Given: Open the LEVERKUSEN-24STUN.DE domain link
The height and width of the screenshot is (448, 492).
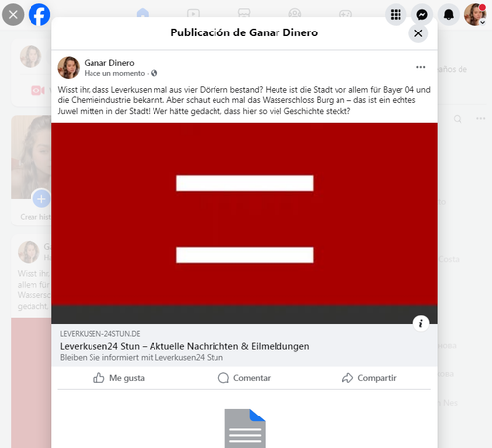Looking at the screenshot, I should 99,334.
